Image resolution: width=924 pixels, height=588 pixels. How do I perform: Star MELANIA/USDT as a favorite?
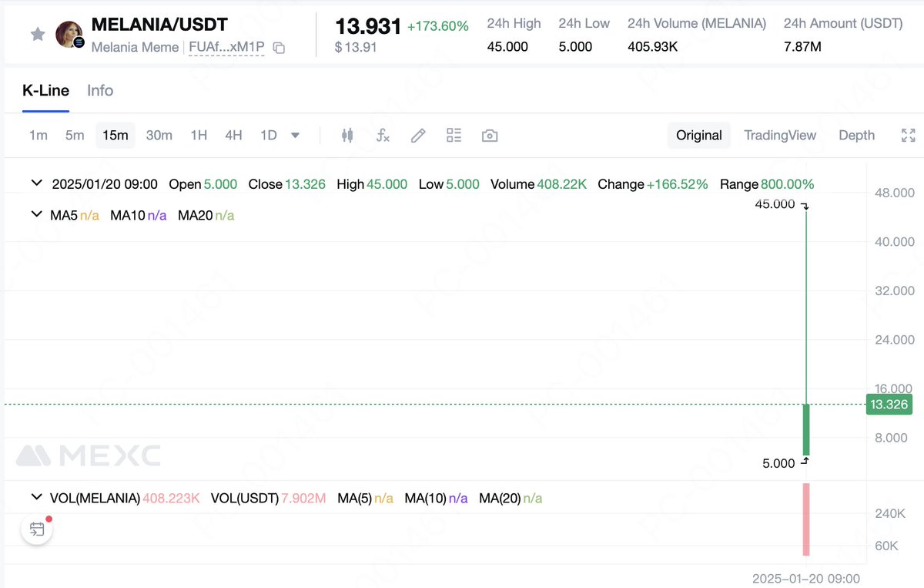(36, 35)
